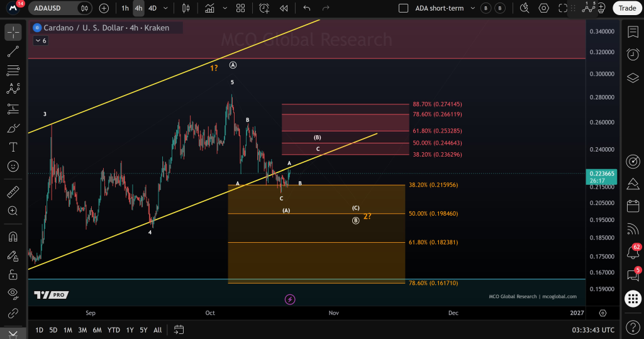Viewport: 644px width, 339px height.
Task: Click the 03:33:43 UTC timezone clock
Action: pos(593,330)
